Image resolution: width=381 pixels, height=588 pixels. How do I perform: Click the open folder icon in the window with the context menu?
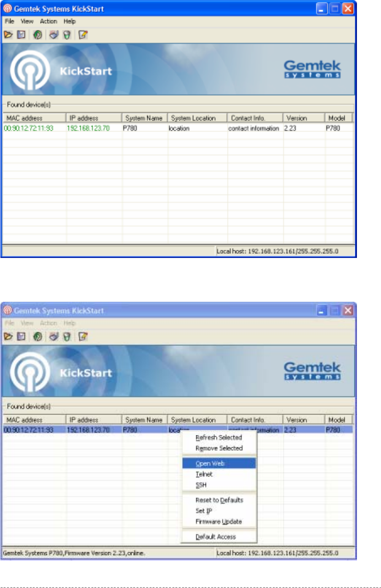click(8, 337)
